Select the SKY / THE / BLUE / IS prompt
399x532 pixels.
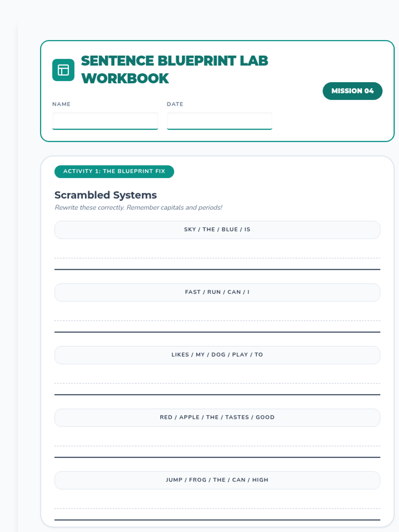[x=217, y=229]
